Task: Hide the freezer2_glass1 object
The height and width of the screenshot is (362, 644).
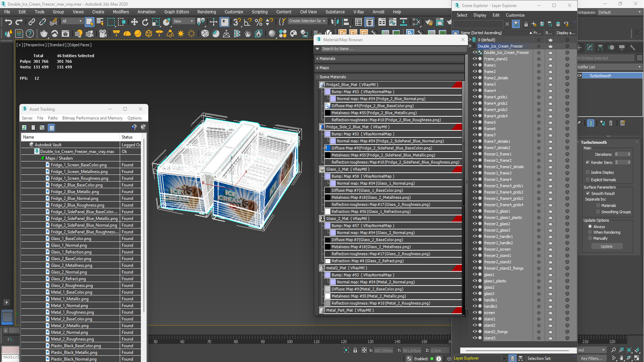Action: coord(475,211)
